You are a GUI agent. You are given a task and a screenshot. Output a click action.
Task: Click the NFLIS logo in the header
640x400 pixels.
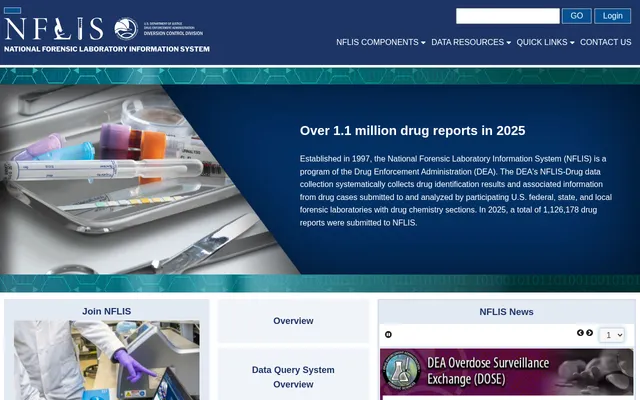click(53, 29)
